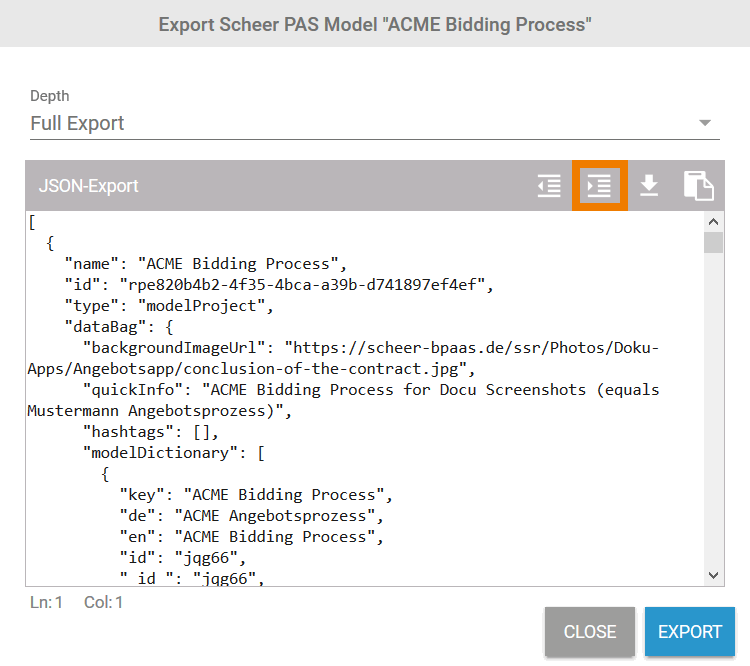Click the "dataBag" line in the editor

coord(120,327)
